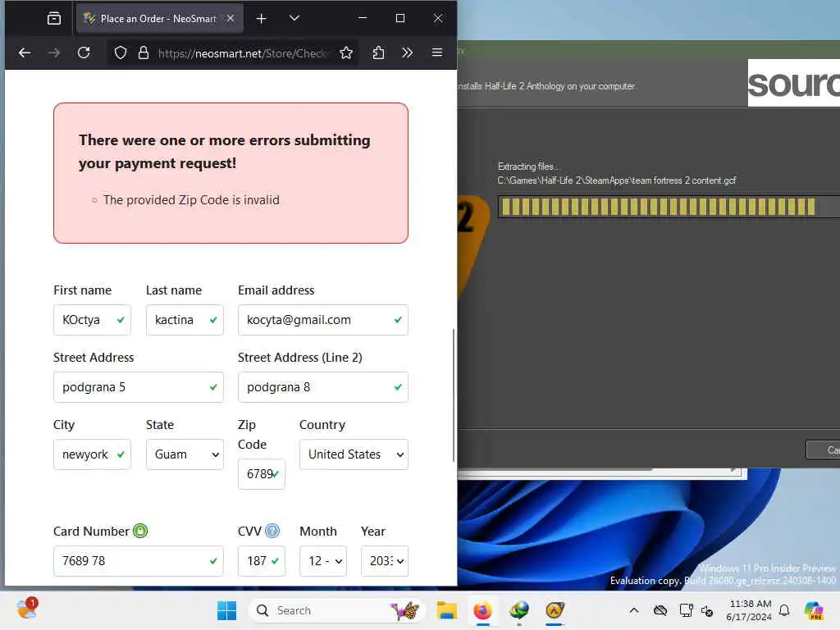Click the CVV help icon

pos(272,531)
